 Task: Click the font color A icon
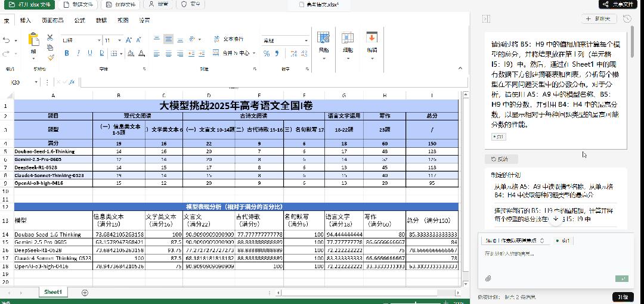[141, 54]
